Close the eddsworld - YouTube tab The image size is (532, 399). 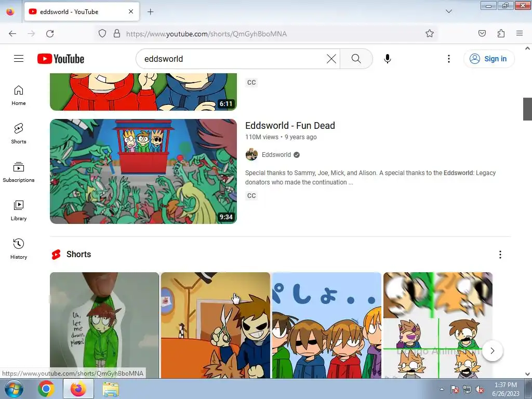(130, 11)
